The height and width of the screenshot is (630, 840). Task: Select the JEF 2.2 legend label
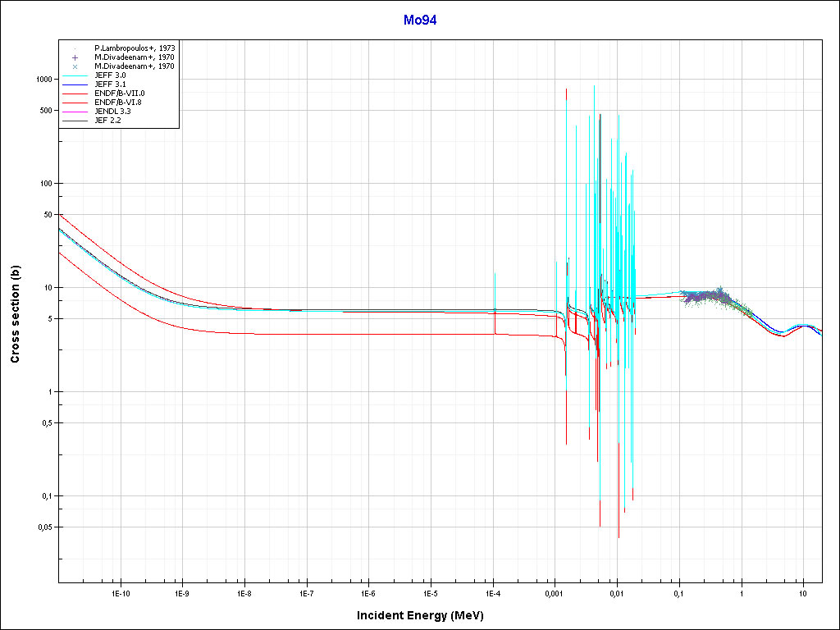point(109,120)
